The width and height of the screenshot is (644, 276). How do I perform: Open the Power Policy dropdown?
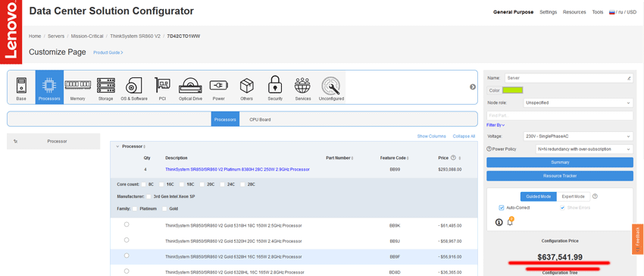(583, 149)
